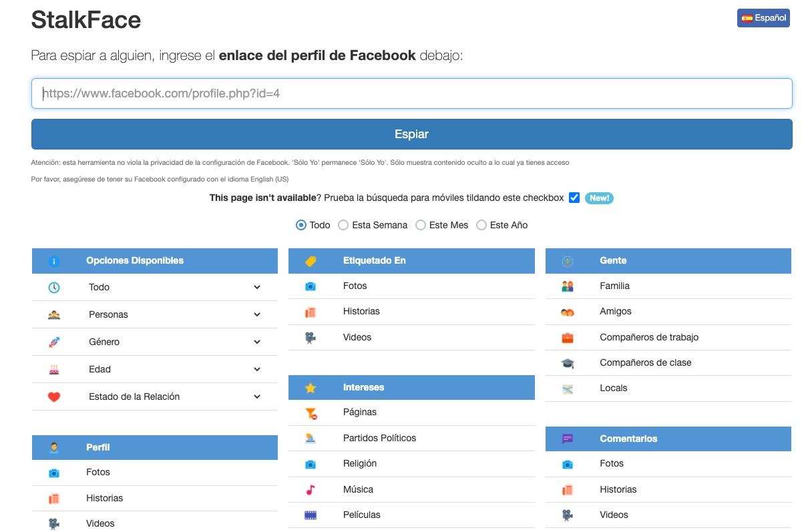Click the camera icon beside Fotos under Perfil

[x=54, y=473]
